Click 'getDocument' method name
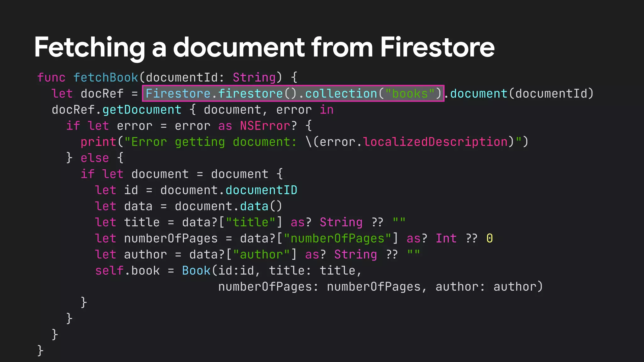The image size is (644, 362). 142,110
